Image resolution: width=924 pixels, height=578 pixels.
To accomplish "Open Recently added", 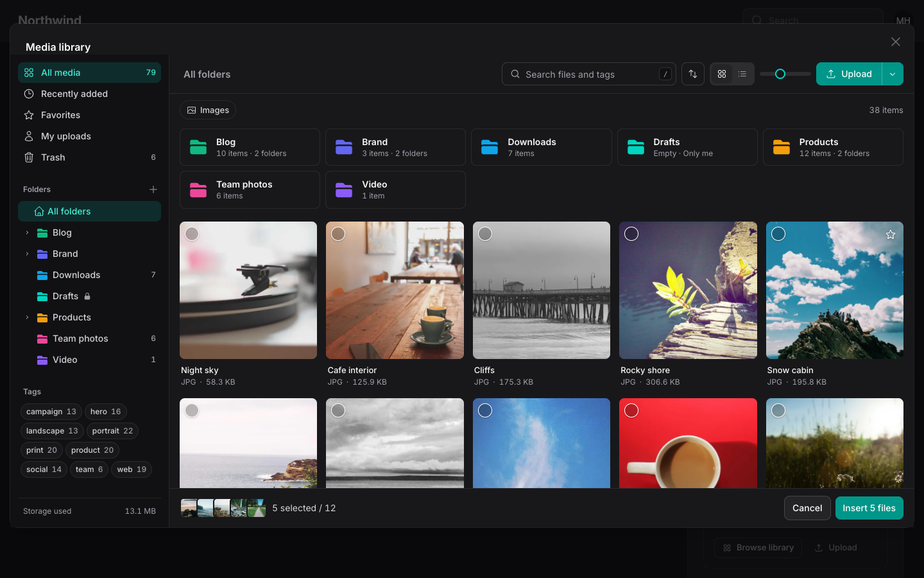I will click(89, 94).
